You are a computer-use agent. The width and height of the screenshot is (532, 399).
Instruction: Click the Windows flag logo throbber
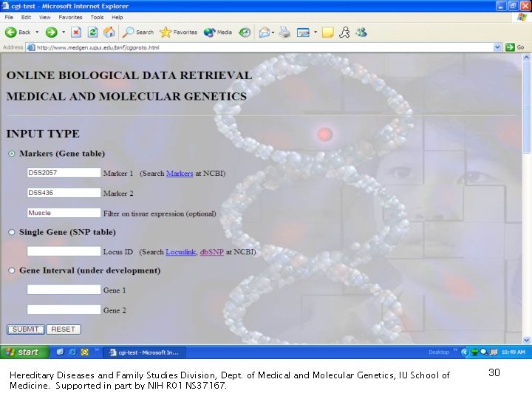click(522, 17)
